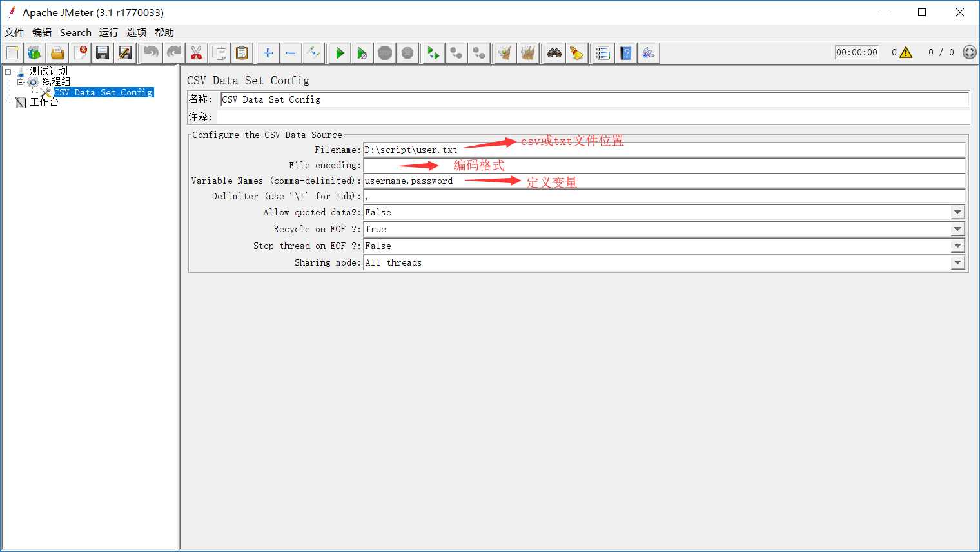Open help with question mark icon
Image resolution: width=980 pixels, height=552 pixels.
(626, 53)
